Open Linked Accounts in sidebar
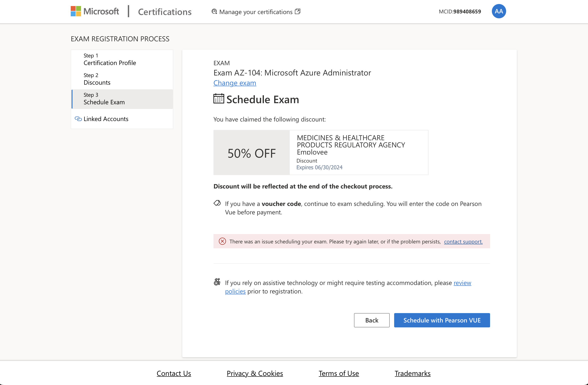This screenshot has height=385, width=588. coord(106,119)
